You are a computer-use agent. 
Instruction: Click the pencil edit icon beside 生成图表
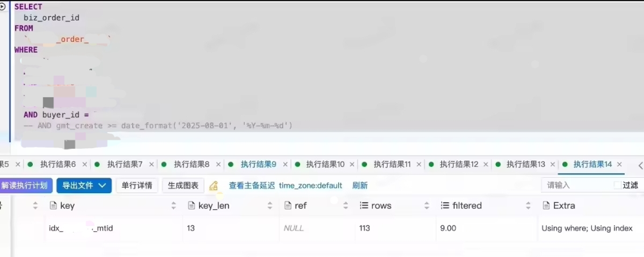tap(213, 186)
